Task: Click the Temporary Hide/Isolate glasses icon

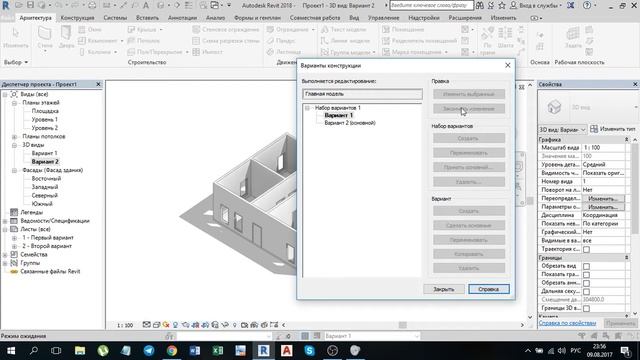Action: coord(225,325)
